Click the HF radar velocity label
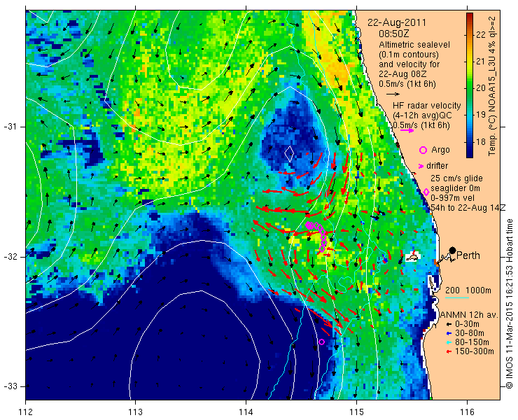Screen dimensions: 518x420 (x=427, y=106)
